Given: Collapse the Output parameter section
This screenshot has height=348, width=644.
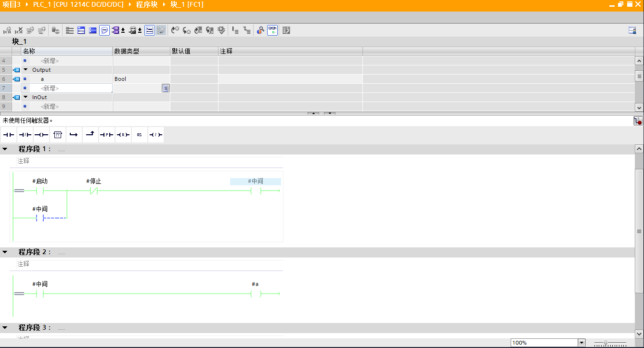Looking at the screenshot, I should (26, 70).
